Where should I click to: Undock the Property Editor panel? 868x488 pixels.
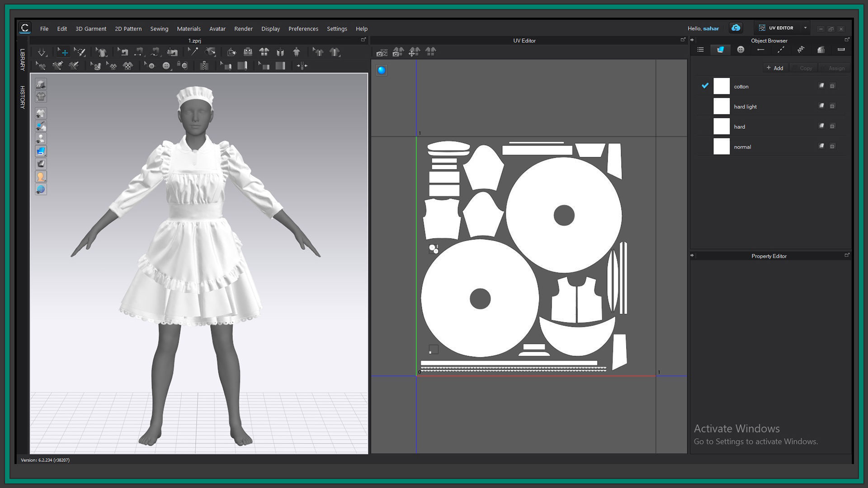(847, 255)
